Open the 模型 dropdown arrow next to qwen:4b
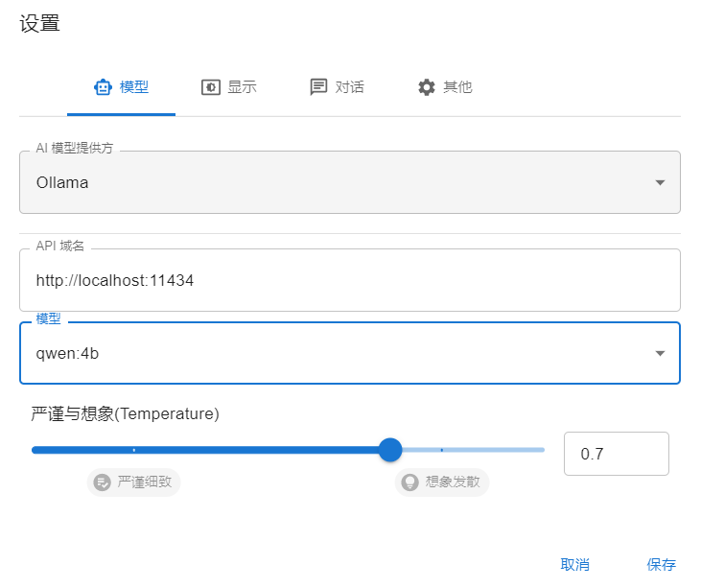The image size is (701, 588). pos(660,353)
